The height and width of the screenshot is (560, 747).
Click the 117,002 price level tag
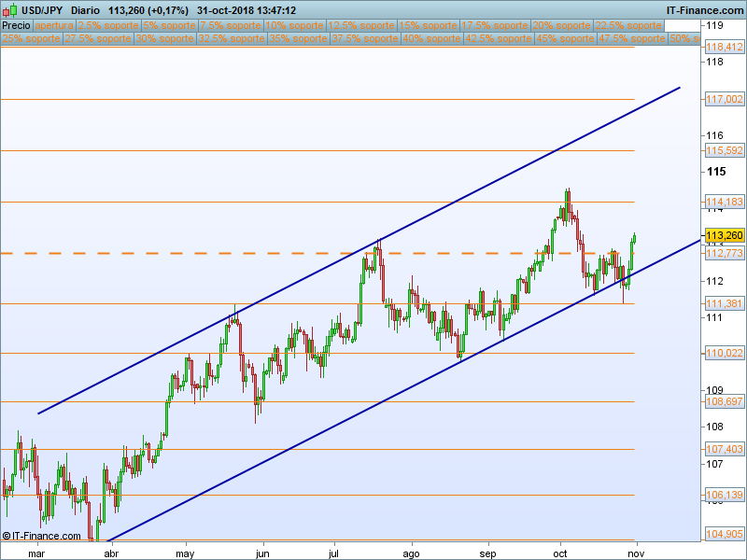click(x=724, y=99)
